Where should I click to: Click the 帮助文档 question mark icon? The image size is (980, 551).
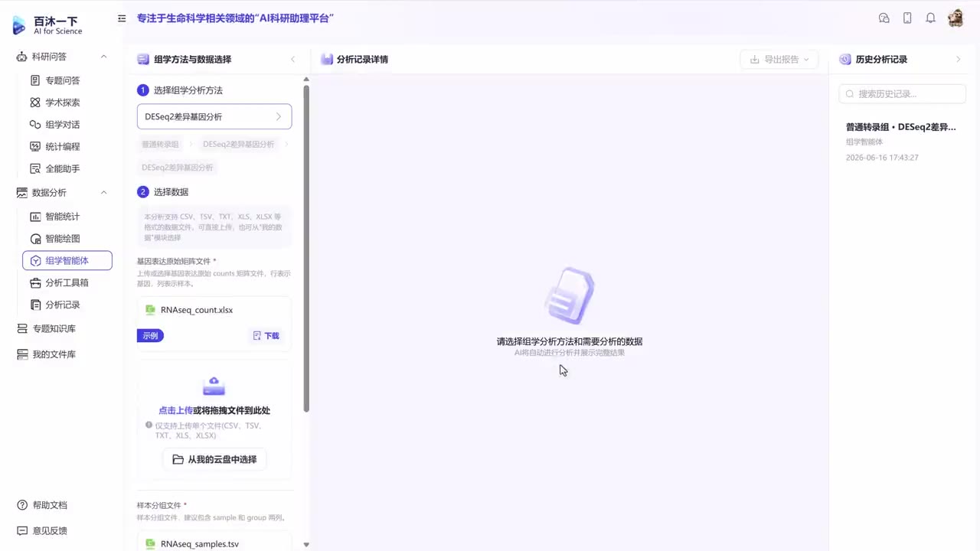pyautogui.click(x=22, y=506)
